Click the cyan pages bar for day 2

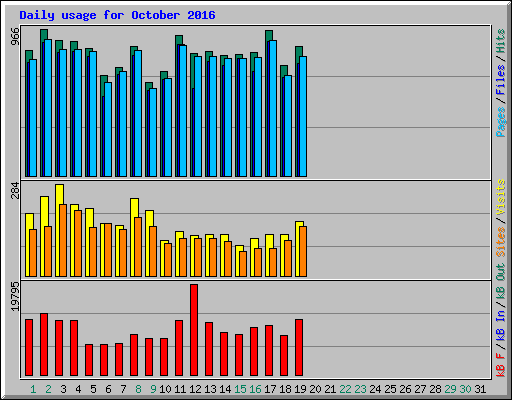point(48,108)
